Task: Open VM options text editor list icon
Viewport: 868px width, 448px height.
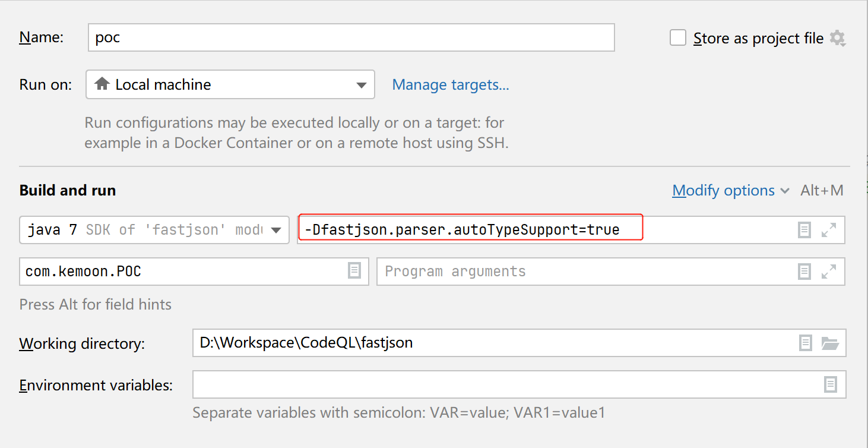Action: (804, 230)
